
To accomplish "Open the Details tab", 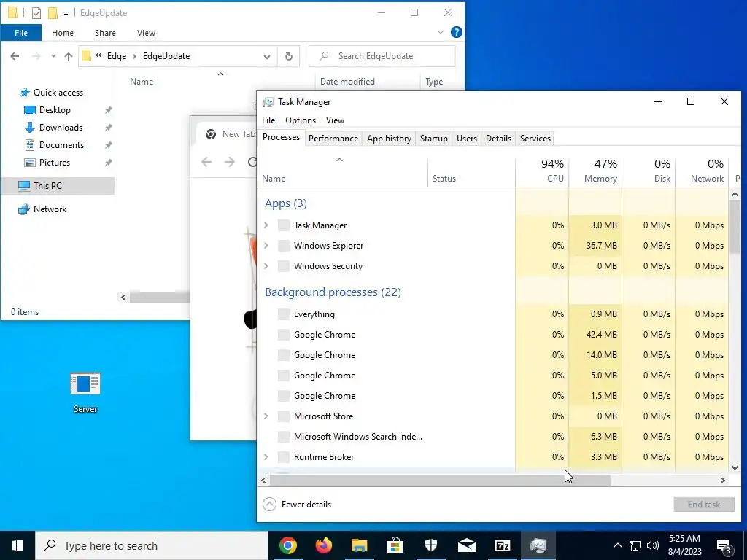I will coord(498,139).
